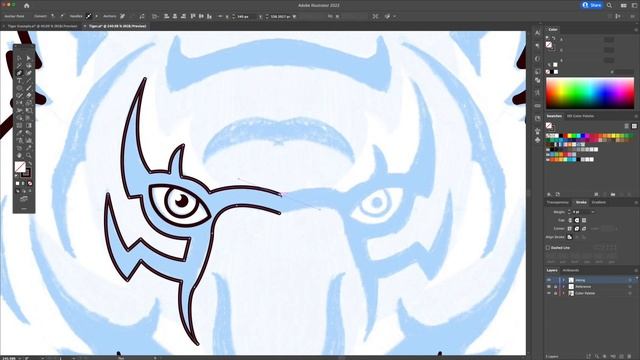Open the Swatches panel options menu
640x360 pixels.
(636, 116)
